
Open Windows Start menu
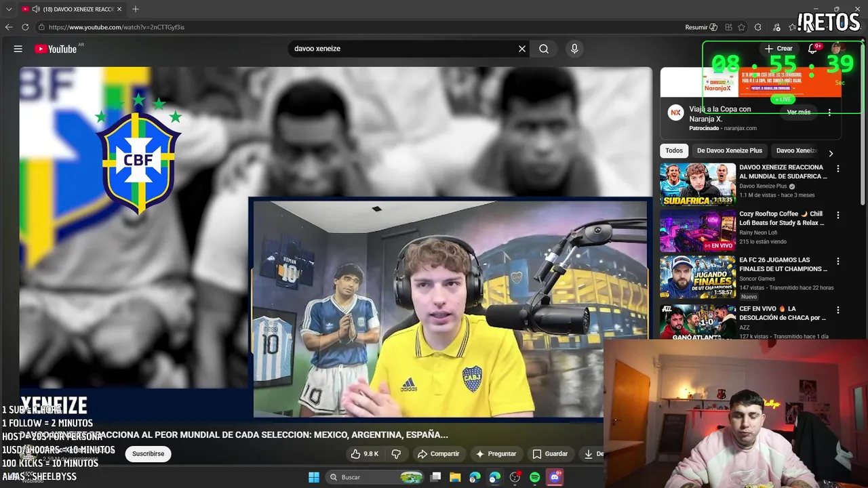point(314,477)
